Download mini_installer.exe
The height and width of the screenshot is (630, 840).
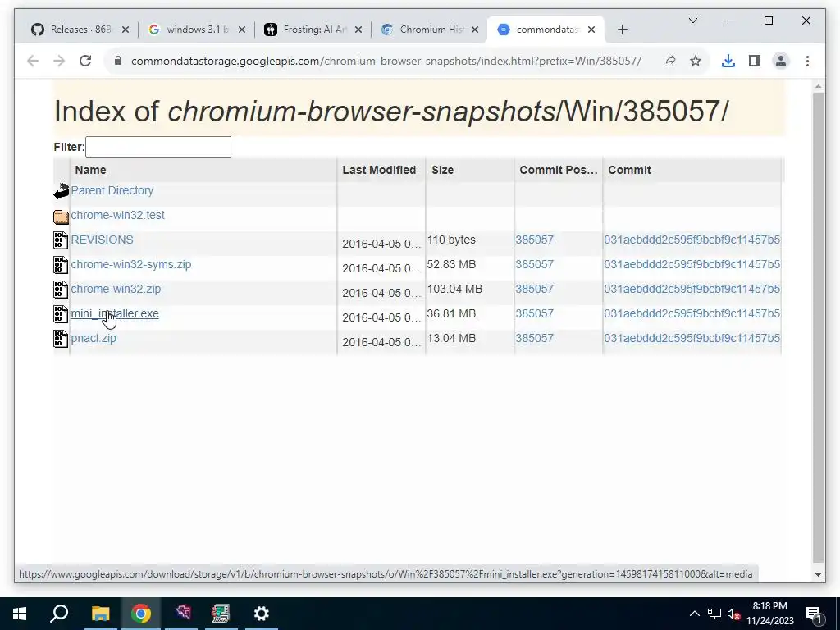(115, 314)
